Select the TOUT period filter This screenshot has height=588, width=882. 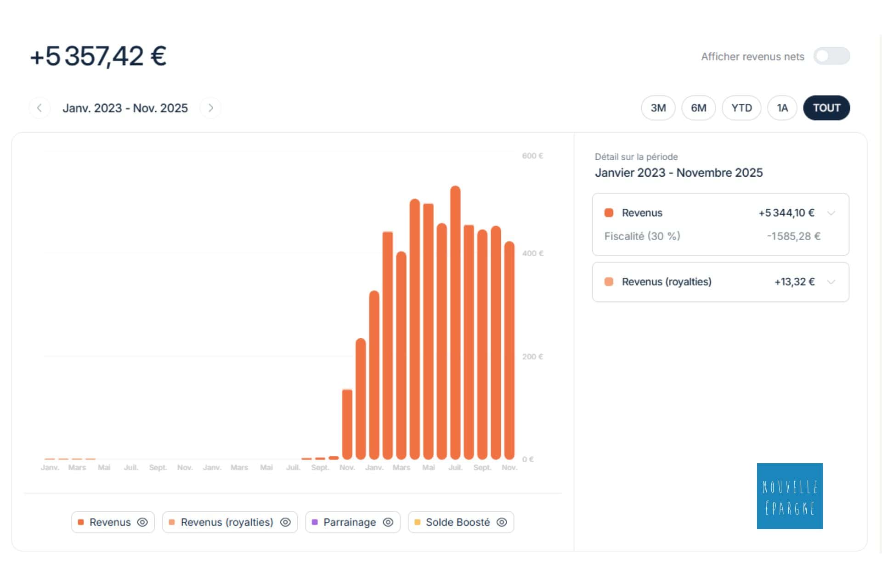826,107
